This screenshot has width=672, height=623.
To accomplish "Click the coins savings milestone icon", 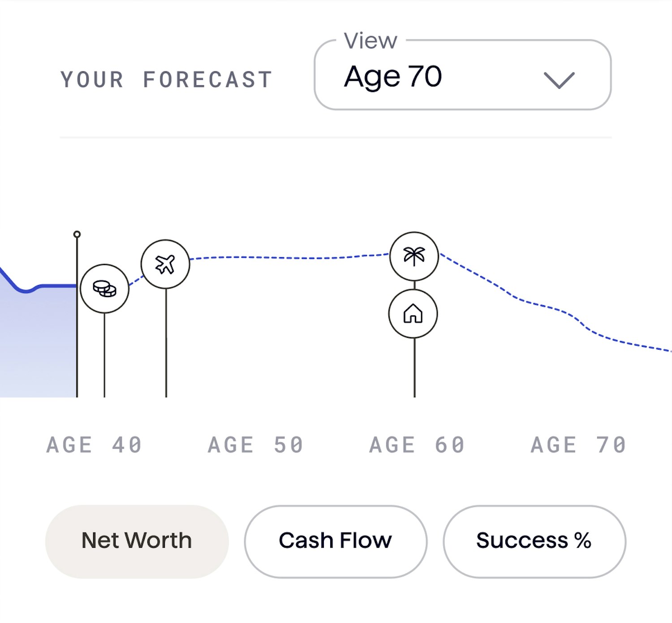I will [104, 288].
